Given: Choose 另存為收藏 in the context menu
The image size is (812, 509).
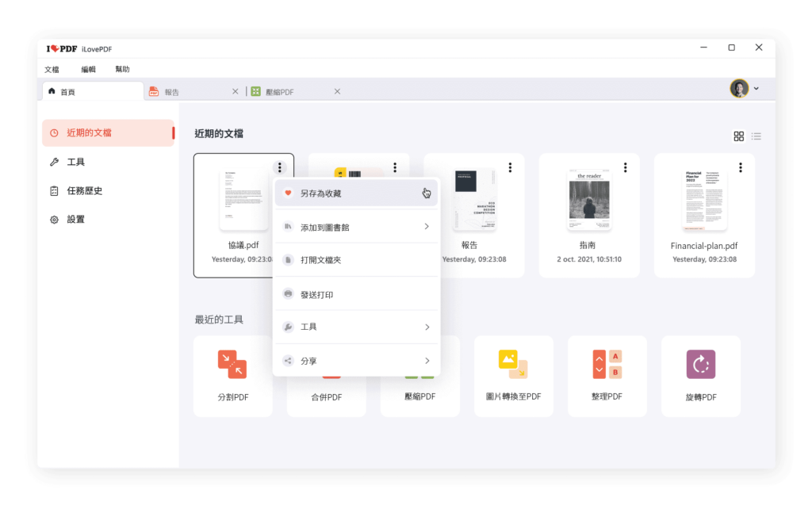Looking at the screenshot, I should 356,193.
